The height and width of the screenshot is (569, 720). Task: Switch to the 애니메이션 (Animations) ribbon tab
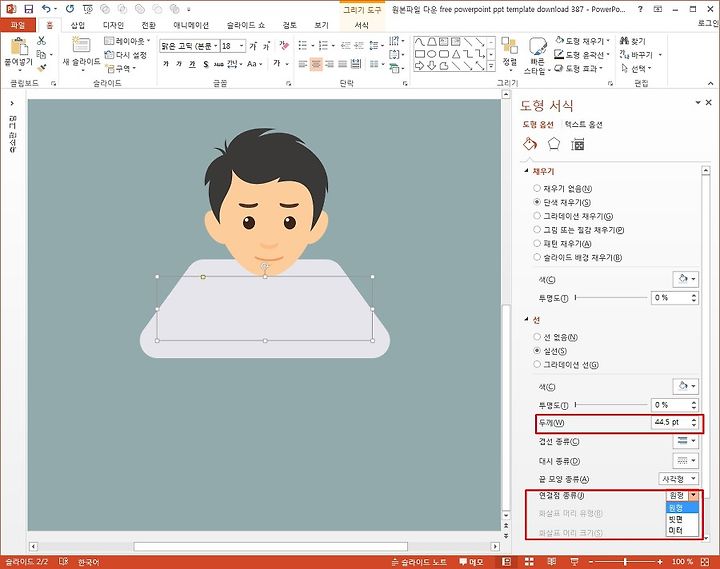(x=191, y=25)
